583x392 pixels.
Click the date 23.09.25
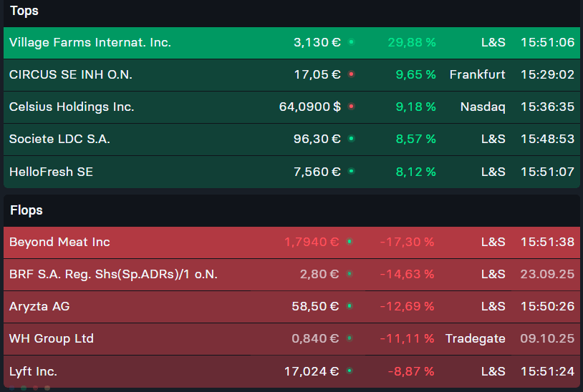[547, 274]
